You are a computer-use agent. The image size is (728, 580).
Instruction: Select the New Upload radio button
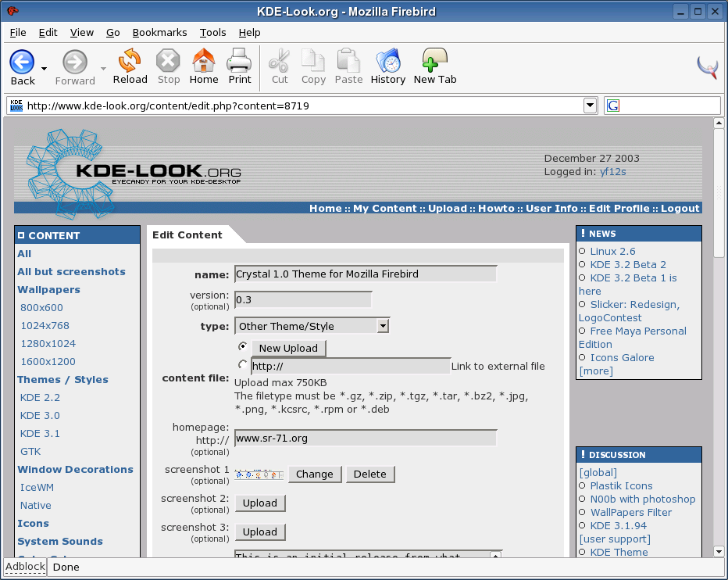click(x=242, y=346)
